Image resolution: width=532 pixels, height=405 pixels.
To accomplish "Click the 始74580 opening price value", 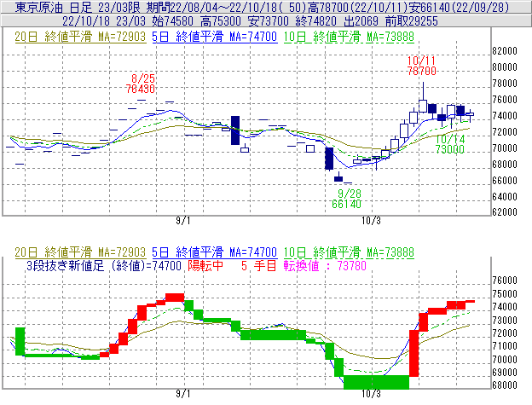I will click(x=173, y=21).
